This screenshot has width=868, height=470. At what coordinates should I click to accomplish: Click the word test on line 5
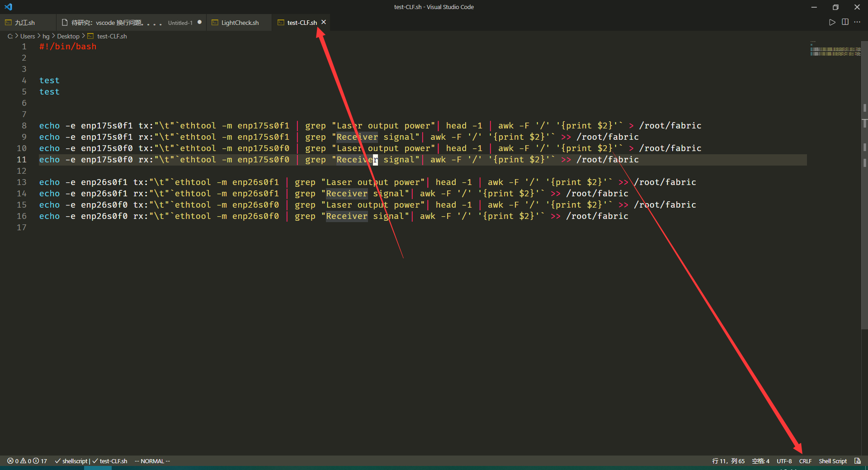click(49, 92)
